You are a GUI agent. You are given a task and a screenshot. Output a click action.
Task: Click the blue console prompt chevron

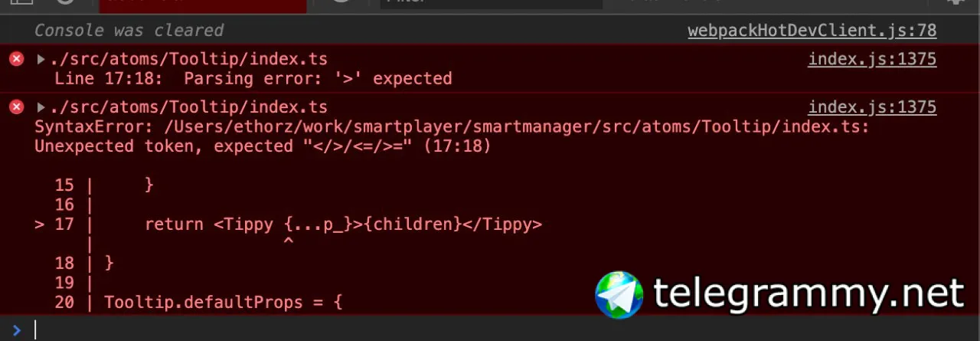(x=17, y=330)
